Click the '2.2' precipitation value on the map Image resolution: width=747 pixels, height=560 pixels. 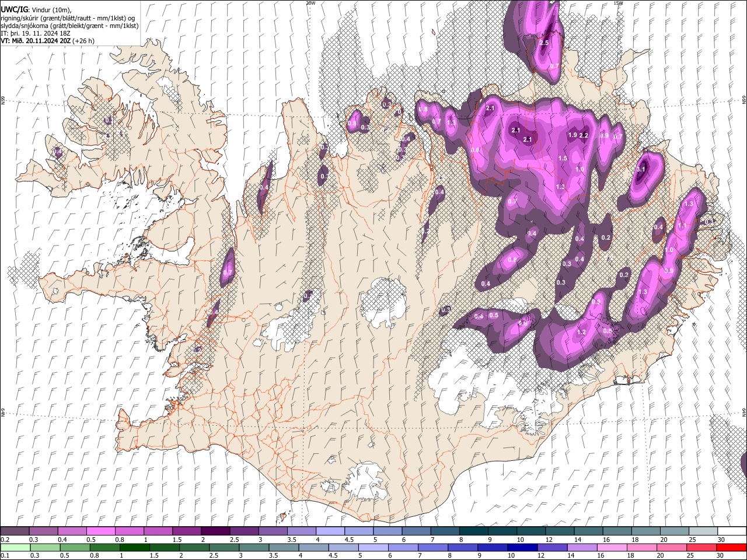click(x=584, y=135)
